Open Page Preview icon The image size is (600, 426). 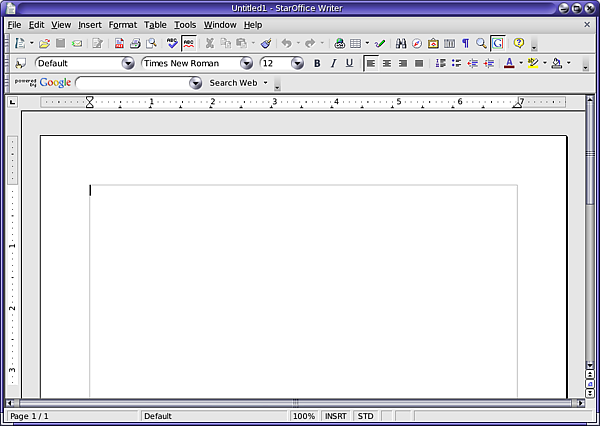152,43
